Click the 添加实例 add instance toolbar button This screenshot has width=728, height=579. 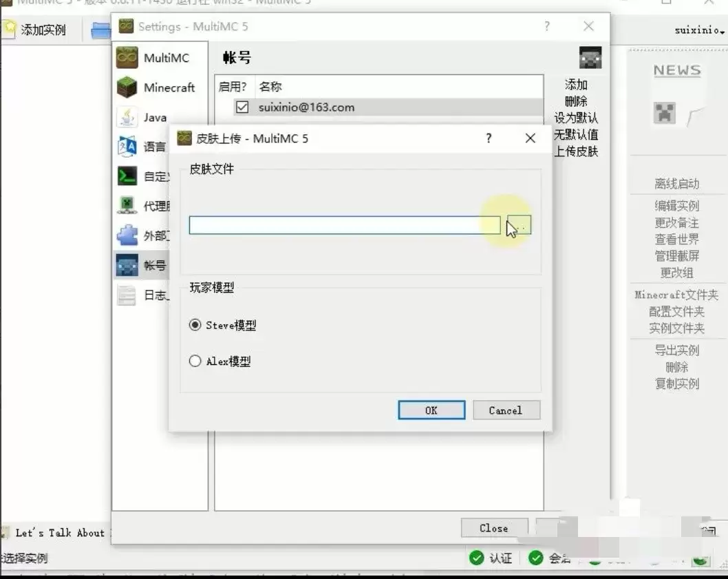point(34,30)
